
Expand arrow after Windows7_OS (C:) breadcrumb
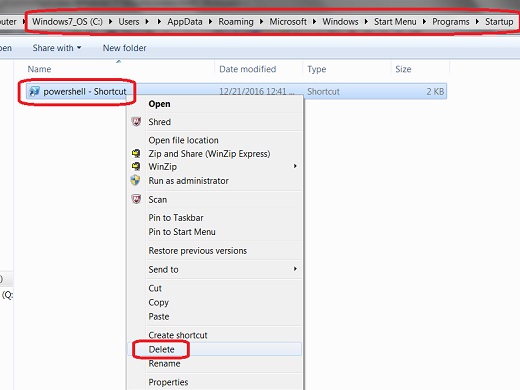(x=110, y=22)
